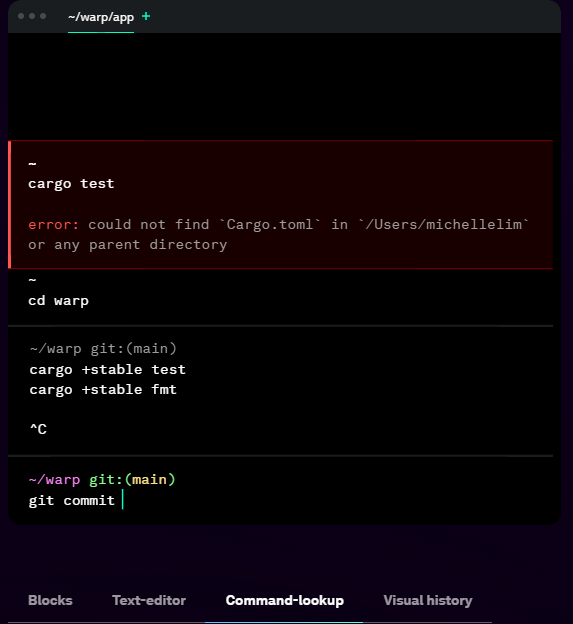Open a new tab with plus icon
573x624 pixels.
tap(146, 16)
